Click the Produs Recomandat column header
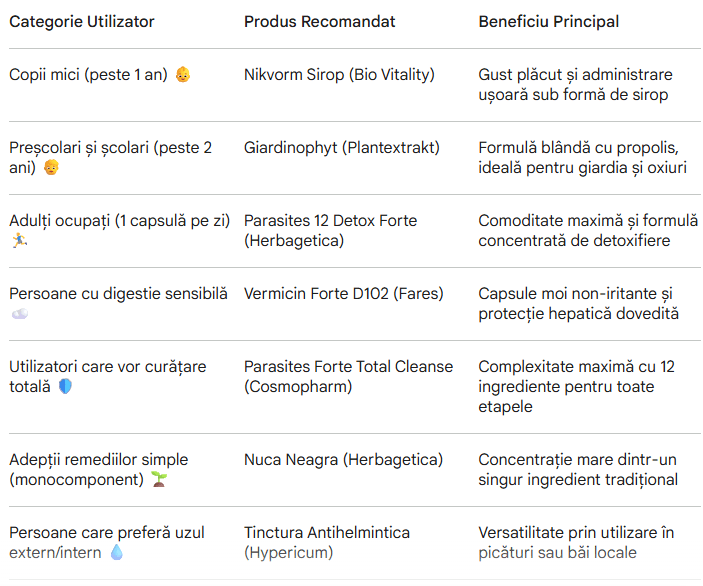 point(320,21)
